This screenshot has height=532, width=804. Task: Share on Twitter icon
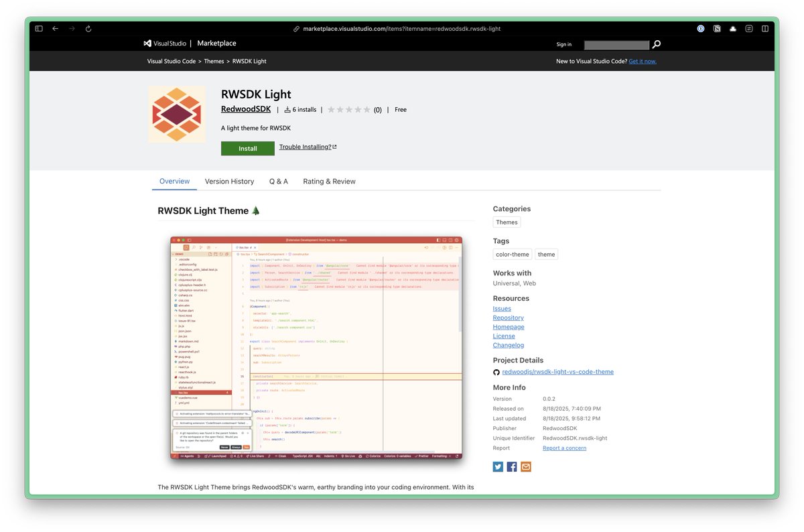498,466
